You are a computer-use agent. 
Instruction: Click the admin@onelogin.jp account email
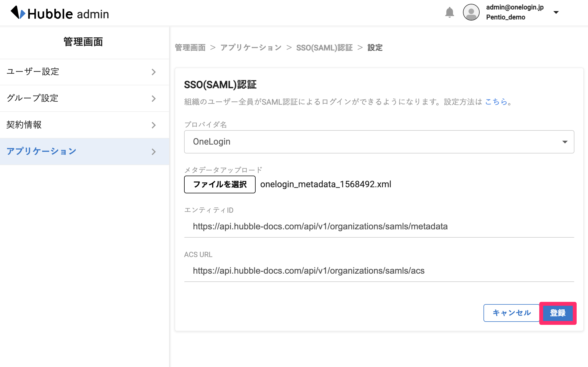click(515, 7)
